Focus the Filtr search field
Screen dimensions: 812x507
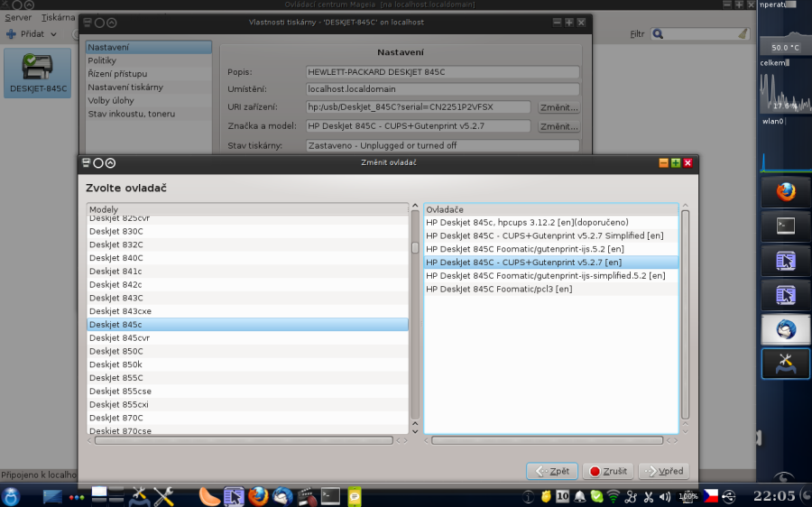pos(699,33)
